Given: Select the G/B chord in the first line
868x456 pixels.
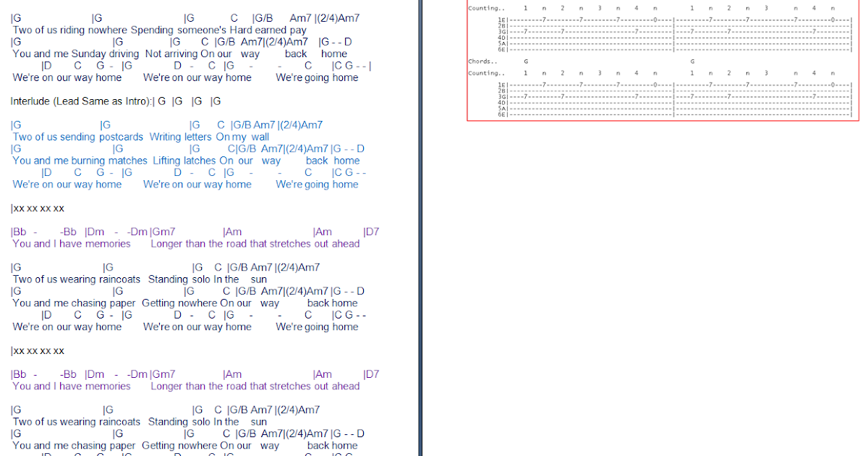Looking at the screenshot, I should click(x=263, y=17).
